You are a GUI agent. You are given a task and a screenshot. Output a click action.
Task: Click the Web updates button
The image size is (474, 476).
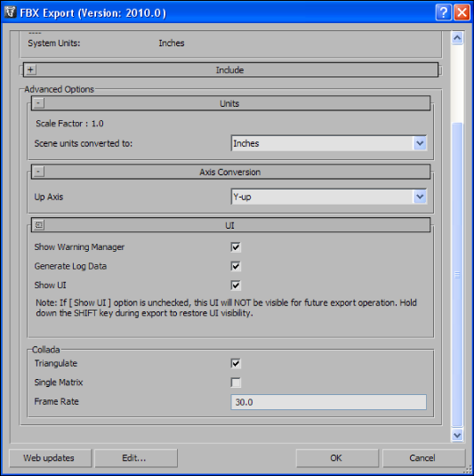point(50,458)
